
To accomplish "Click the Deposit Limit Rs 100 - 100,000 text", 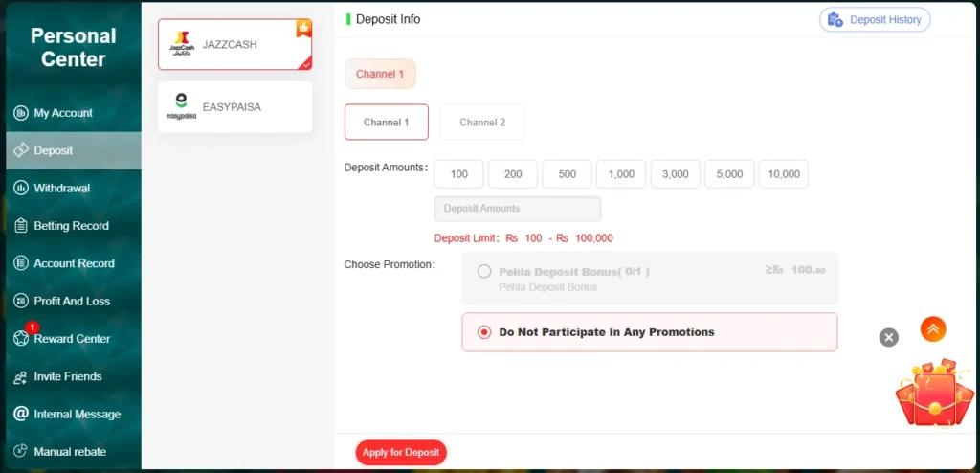I will coord(523,238).
